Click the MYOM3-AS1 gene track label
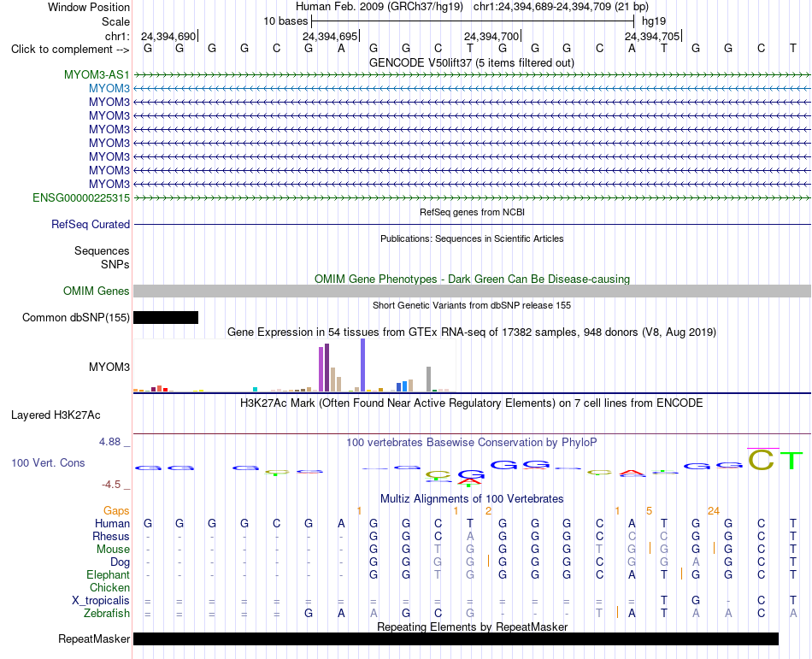 click(97, 74)
